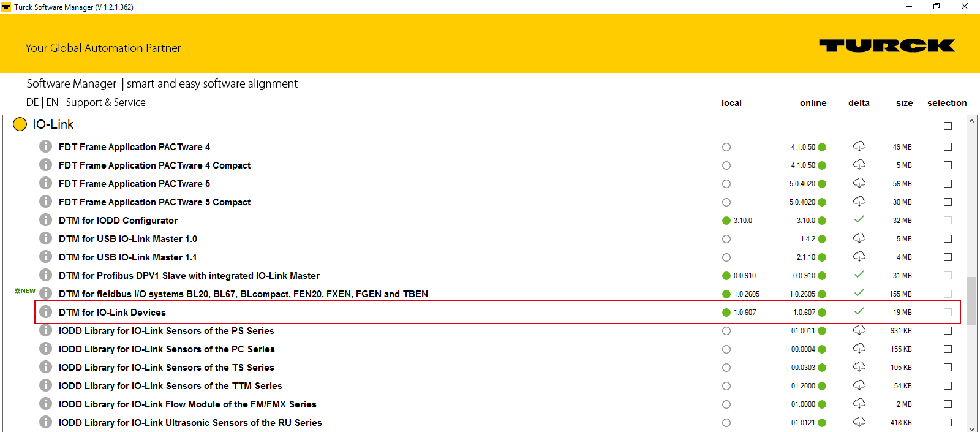Click download cloud for PS Series library
The image size is (980, 432).
coord(859,330)
